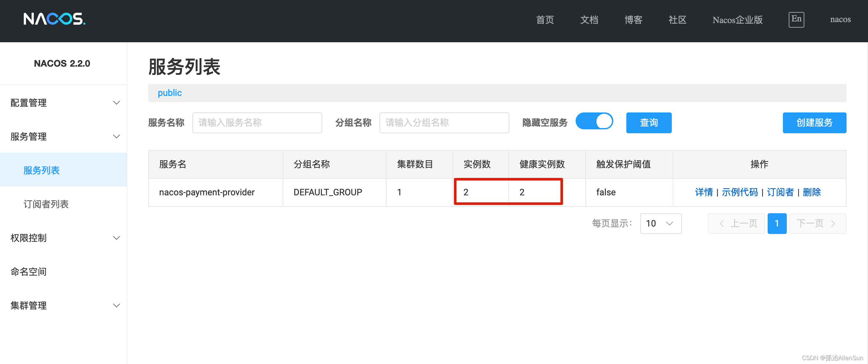
Task: Click the NACOS logo
Action: (54, 19)
